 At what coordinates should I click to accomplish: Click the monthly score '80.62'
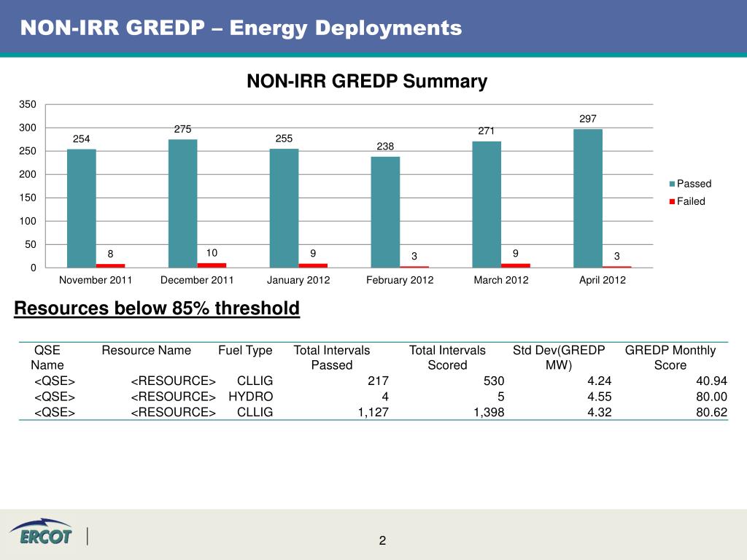711,413
